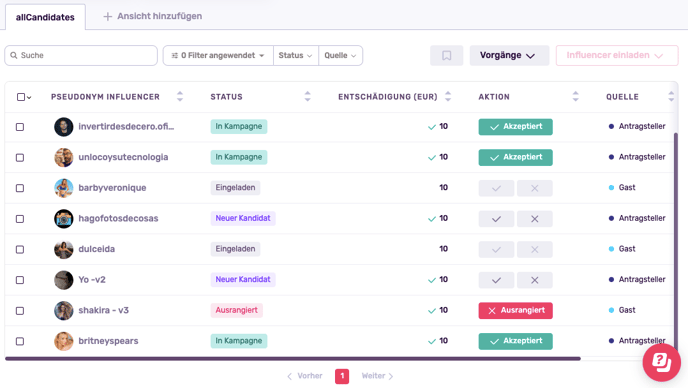Image resolution: width=688 pixels, height=388 pixels.
Task: Toggle the select-all header checkbox
Action: (21, 97)
